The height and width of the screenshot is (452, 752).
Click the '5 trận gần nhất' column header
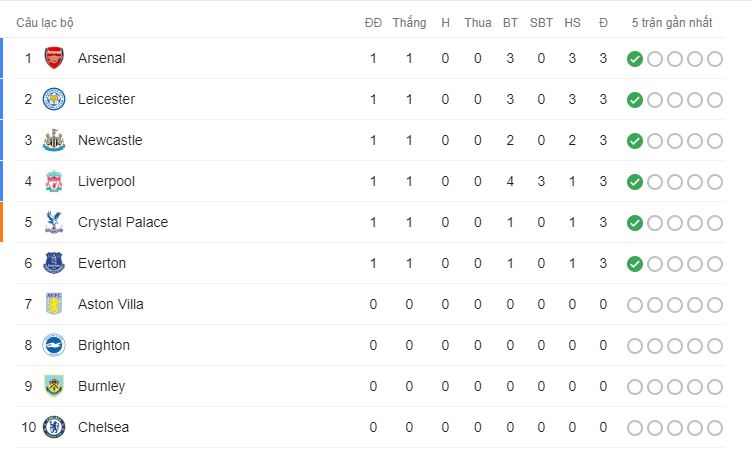click(671, 23)
